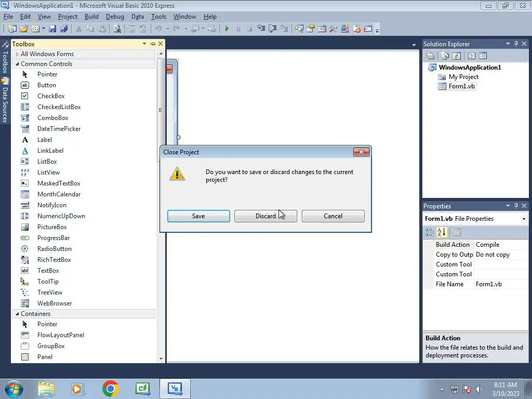
Task: Click the Toolbox scroll down arrow
Action: point(161,358)
